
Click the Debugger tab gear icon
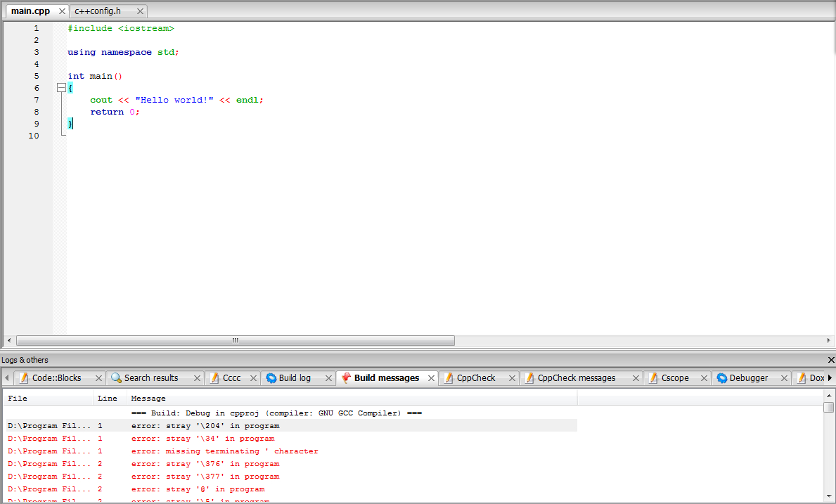pos(721,378)
